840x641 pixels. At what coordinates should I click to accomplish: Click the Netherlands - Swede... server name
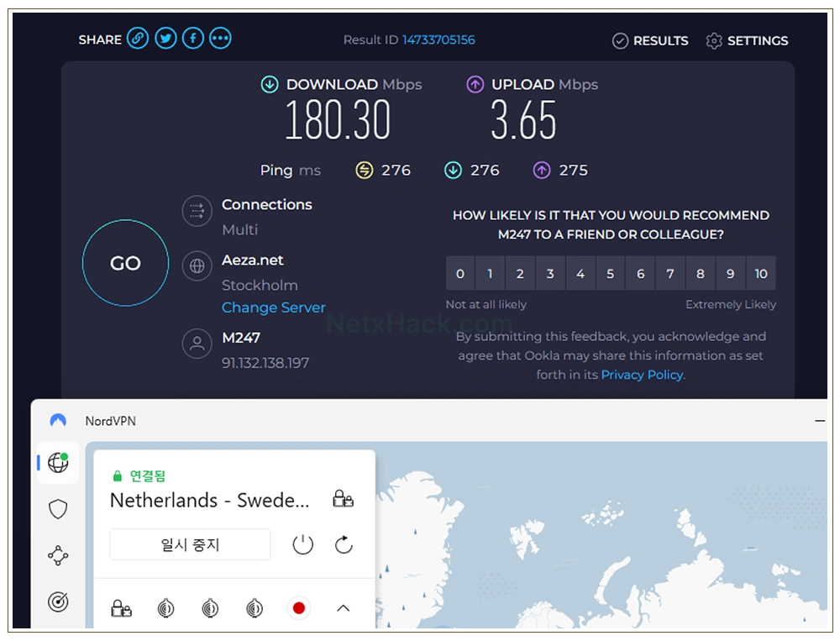click(x=209, y=500)
